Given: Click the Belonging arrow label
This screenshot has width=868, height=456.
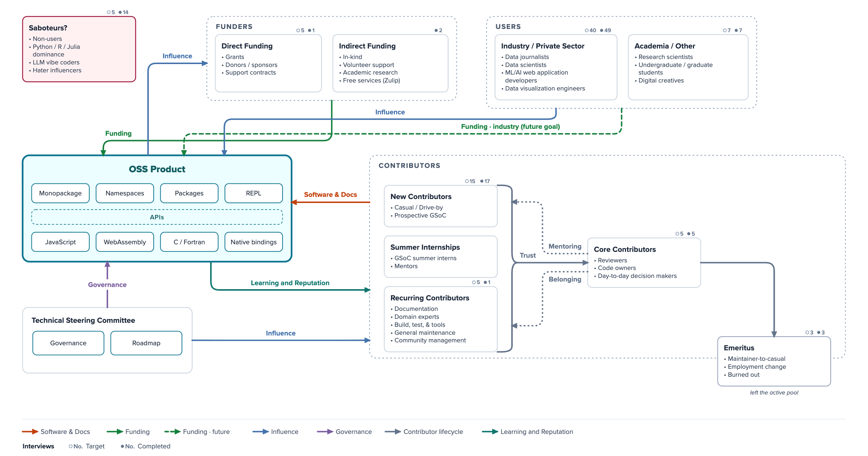Looking at the screenshot, I should coord(565,279).
